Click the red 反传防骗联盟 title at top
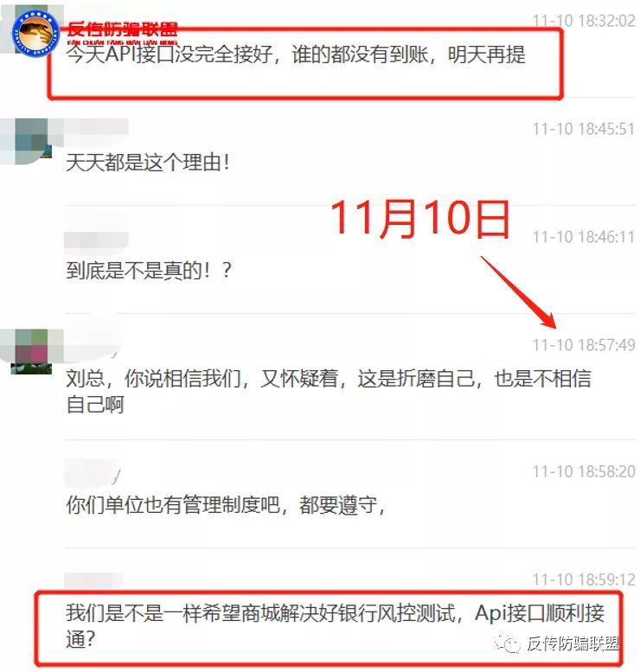The image size is (640, 672). click(122, 29)
